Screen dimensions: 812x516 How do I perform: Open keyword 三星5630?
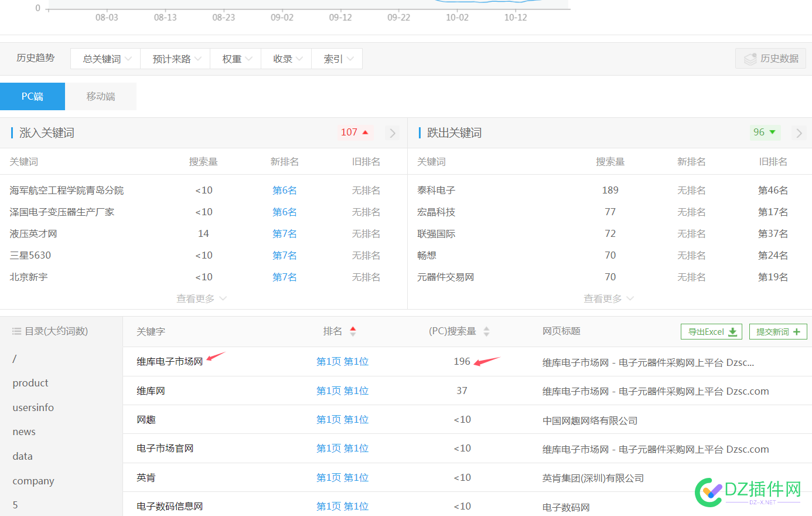[x=30, y=256]
